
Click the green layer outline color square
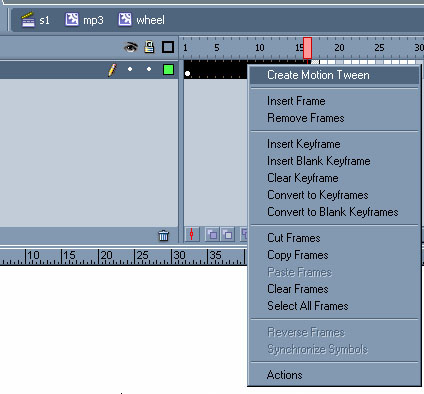168,69
